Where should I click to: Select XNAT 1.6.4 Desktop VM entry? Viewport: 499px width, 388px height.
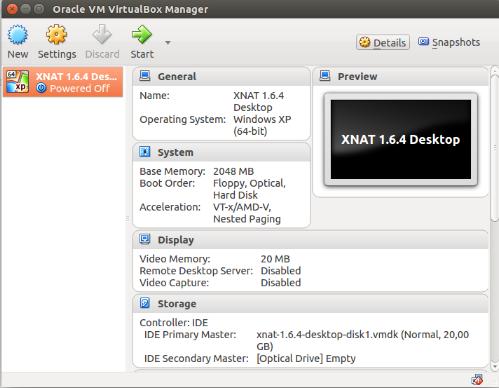pyautogui.click(x=63, y=82)
